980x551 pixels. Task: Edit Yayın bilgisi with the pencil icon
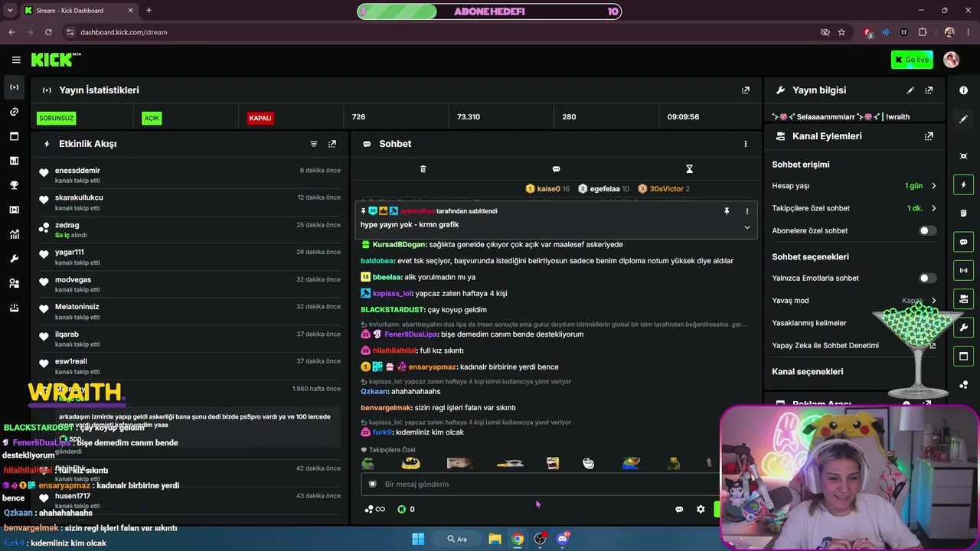910,90
